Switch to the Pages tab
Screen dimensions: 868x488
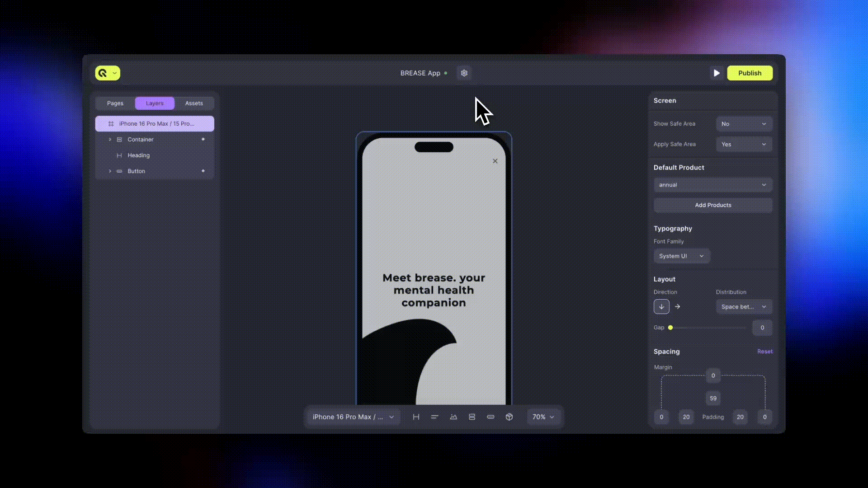point(115,103)
